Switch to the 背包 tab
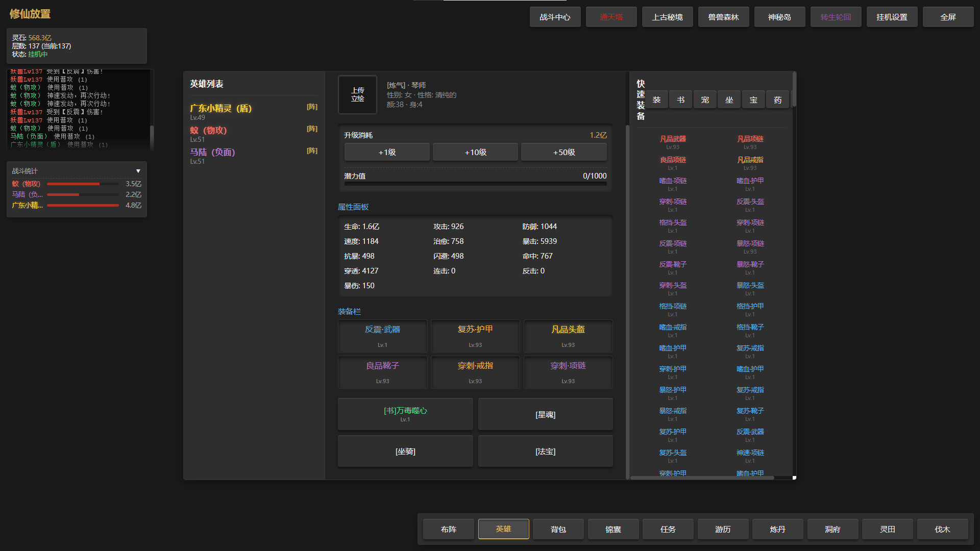 click(x=558, y=529)
